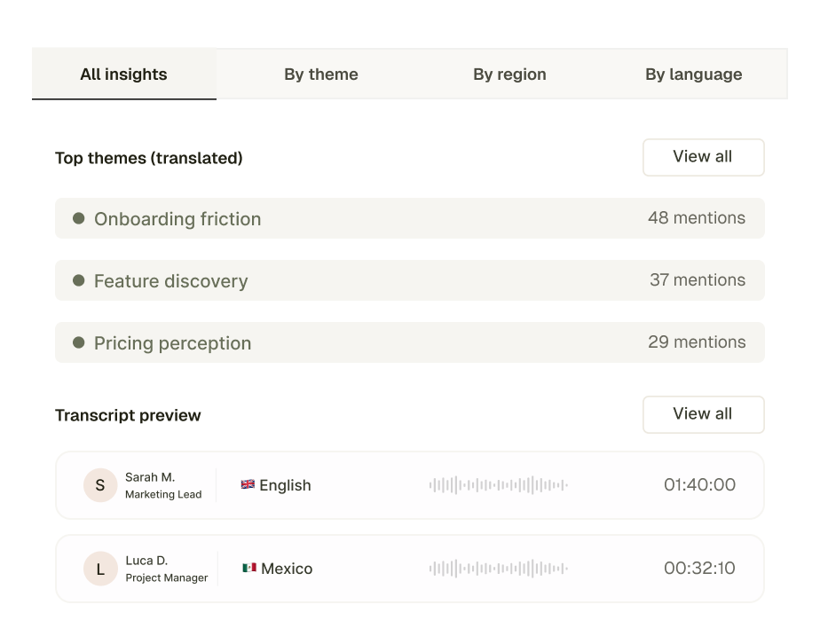The width and height of the screenshot is (820, 644).
Task: Open the Pricing perception theme row
Action: coord(410,342)
